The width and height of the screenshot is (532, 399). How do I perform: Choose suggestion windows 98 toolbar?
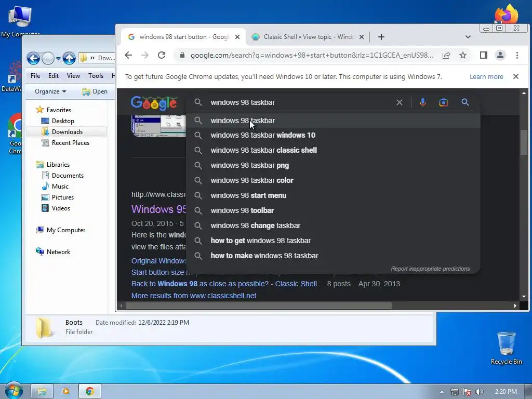pos(333,210)
